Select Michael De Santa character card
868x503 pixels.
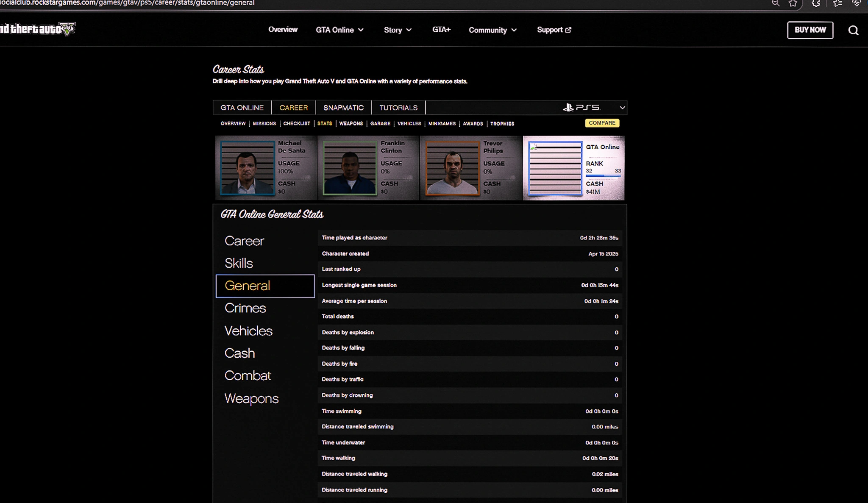tap(266, 168)
